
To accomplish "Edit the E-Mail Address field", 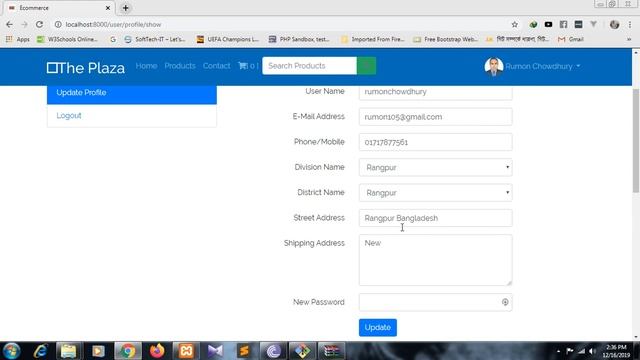I will point(436,117).
